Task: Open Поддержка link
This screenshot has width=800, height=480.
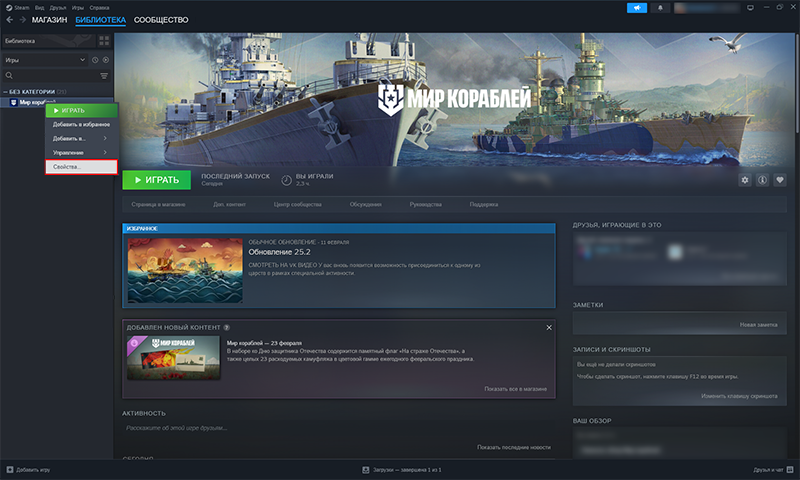Action: [x=484, y=205]
